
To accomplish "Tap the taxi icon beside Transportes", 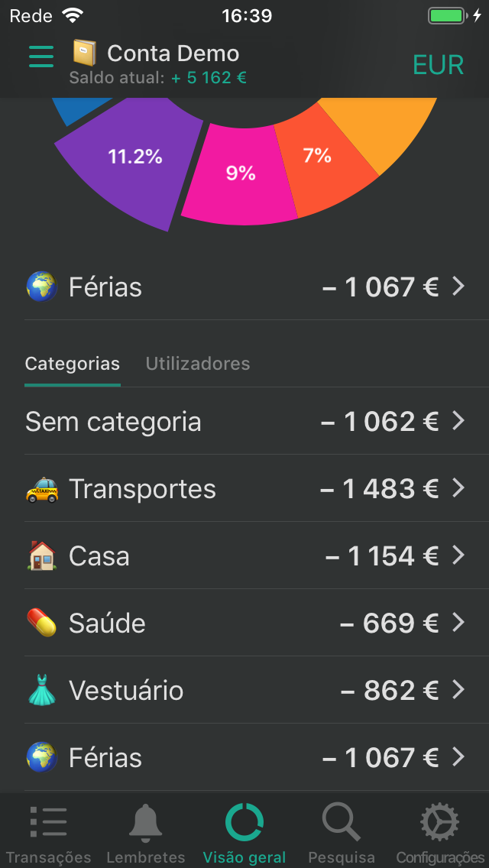I will coord(42,489).
